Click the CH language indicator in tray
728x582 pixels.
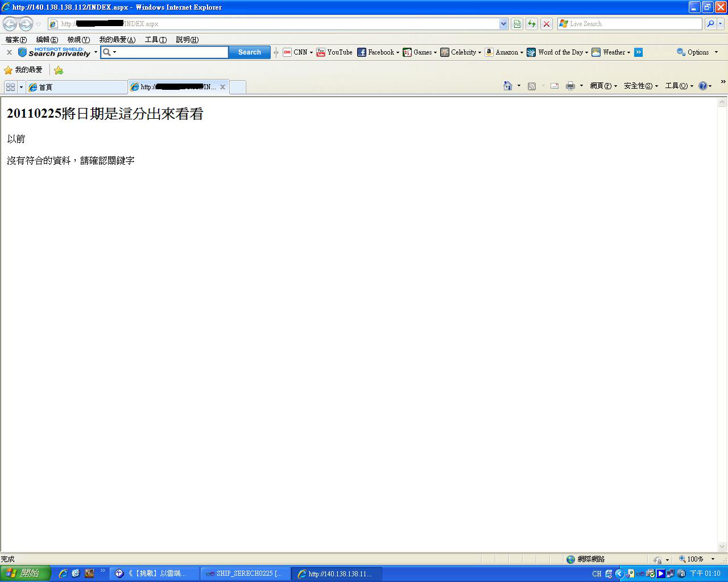(x=597, y=574)
